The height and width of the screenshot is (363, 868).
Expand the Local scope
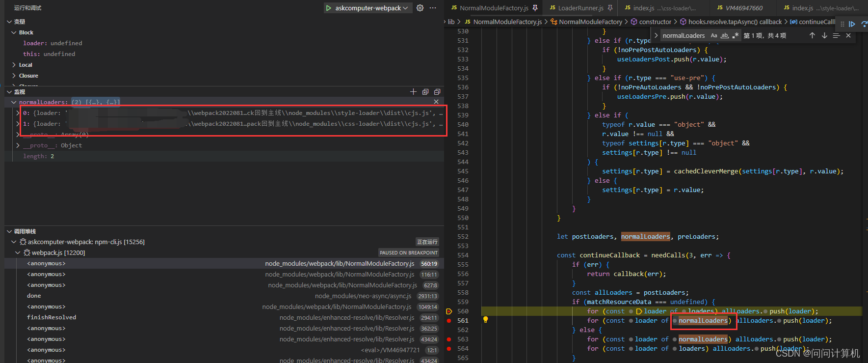[x=14, y=65]
